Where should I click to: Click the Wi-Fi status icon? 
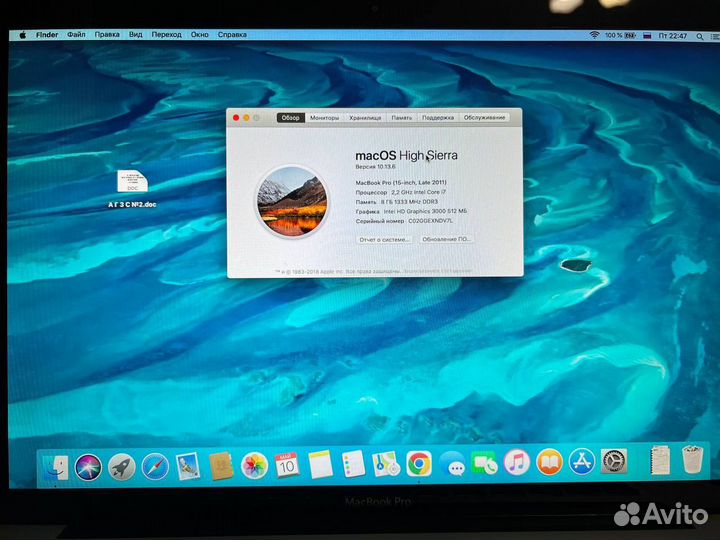click(x=594, y=35)
